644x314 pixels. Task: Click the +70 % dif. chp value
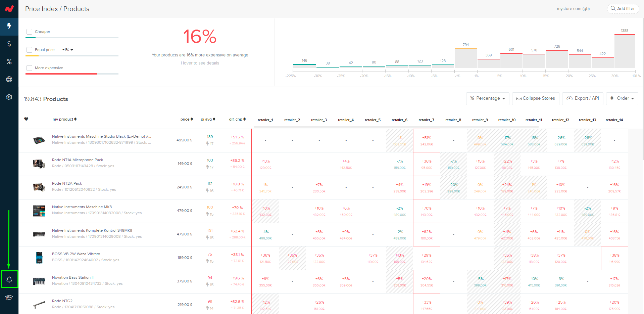tap(237, 208)
